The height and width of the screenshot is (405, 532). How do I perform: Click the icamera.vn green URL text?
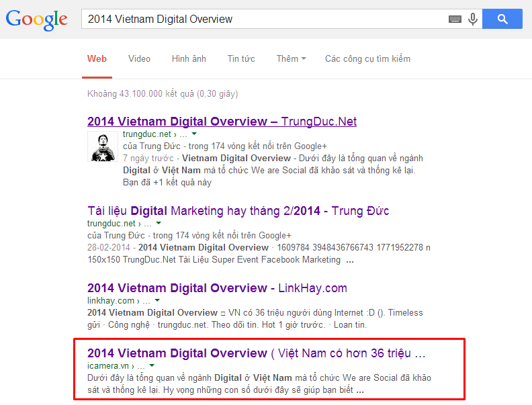pos(116,366)
